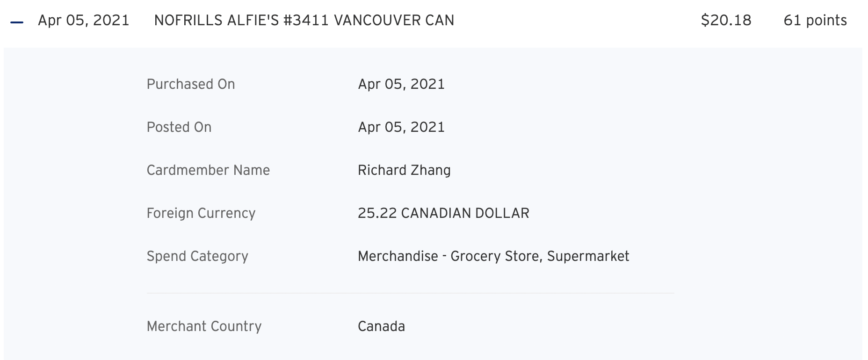
Task: Click the NOFRILLS ALFIE'S merchant name
Action: click(x=216, y=21)
